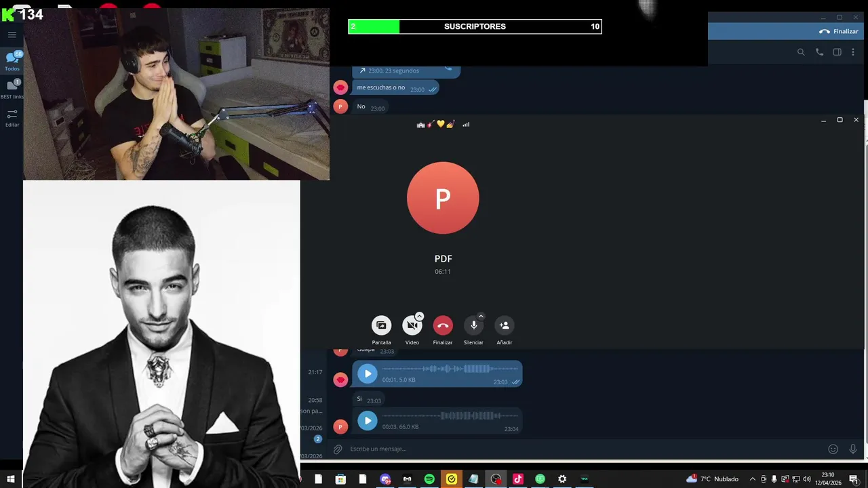The width and height of the screenshot is (868, 488).
Task: Click the PDF contact avatar in call
Action: pos(443,198)
